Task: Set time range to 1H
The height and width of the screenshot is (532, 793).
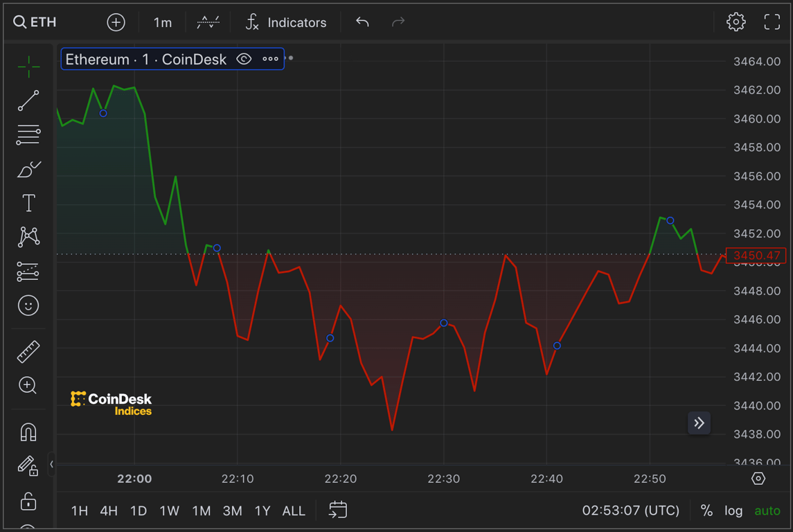Action: (x=80, y=511)
